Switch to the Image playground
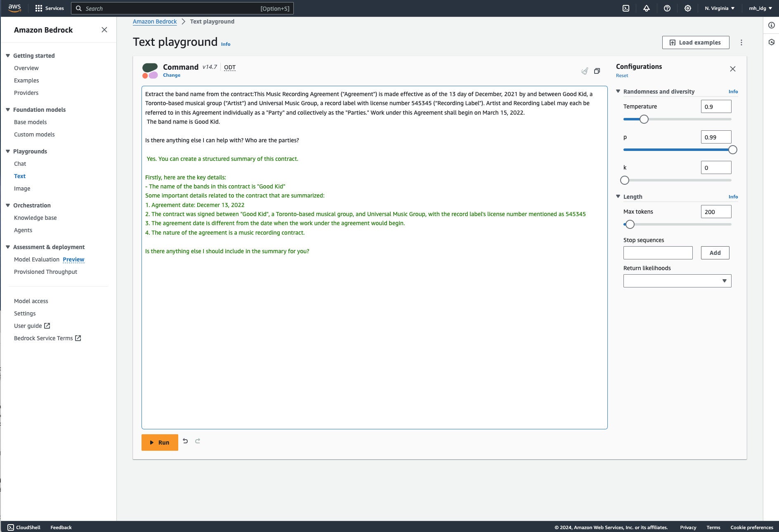The image size is (779, 532). [x=22, y=188]
